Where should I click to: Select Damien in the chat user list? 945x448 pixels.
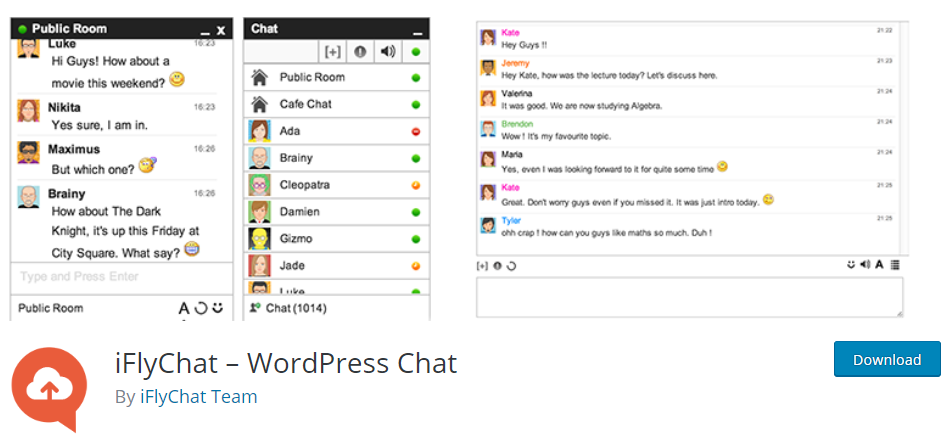click(336, 212)
